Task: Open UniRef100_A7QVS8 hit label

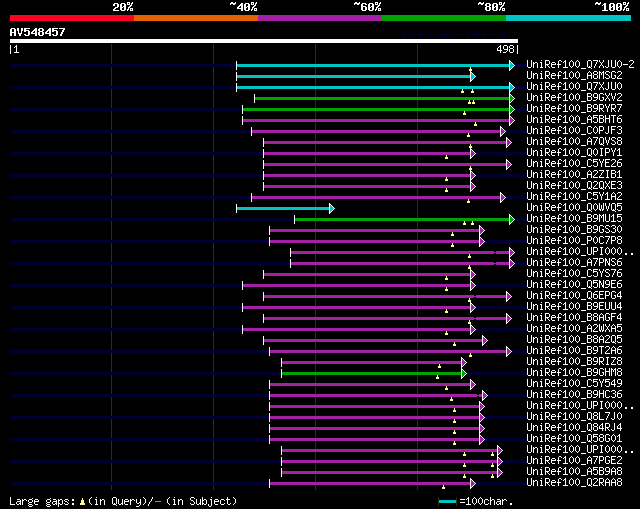Action: (x=574, y=142)
